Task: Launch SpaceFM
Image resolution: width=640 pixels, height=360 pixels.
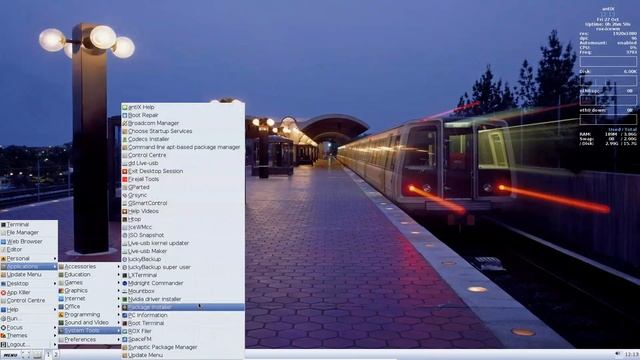Action: (x=183, y=339)
